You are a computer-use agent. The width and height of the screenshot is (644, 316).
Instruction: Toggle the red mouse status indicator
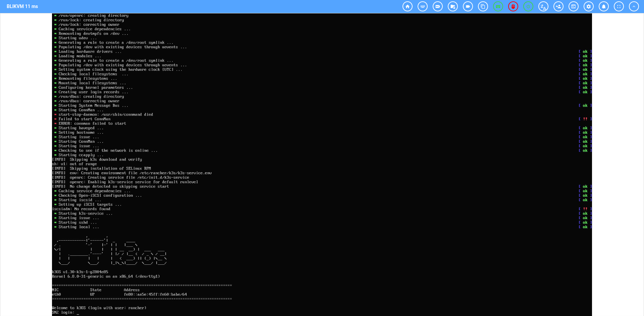[513, 6]
